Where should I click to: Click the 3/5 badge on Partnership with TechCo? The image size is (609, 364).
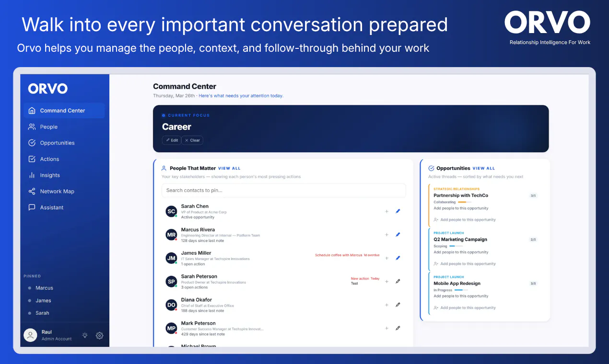click(533, 195)
